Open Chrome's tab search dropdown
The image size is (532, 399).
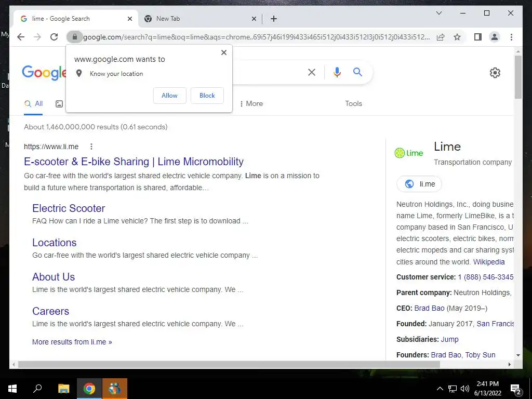point(438,13)
